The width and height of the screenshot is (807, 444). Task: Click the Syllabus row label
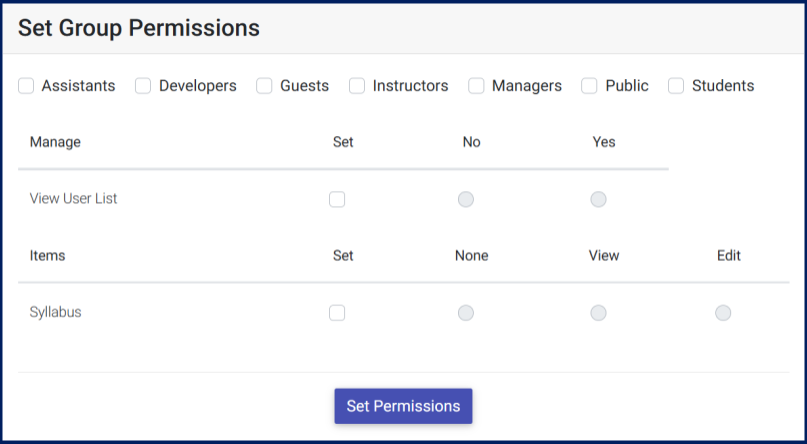[56, 312]
